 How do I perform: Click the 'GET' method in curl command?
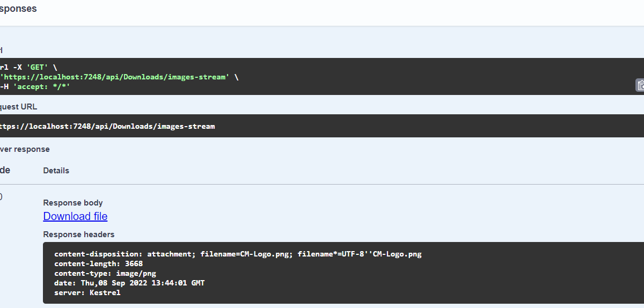click(x=37, y=67)
